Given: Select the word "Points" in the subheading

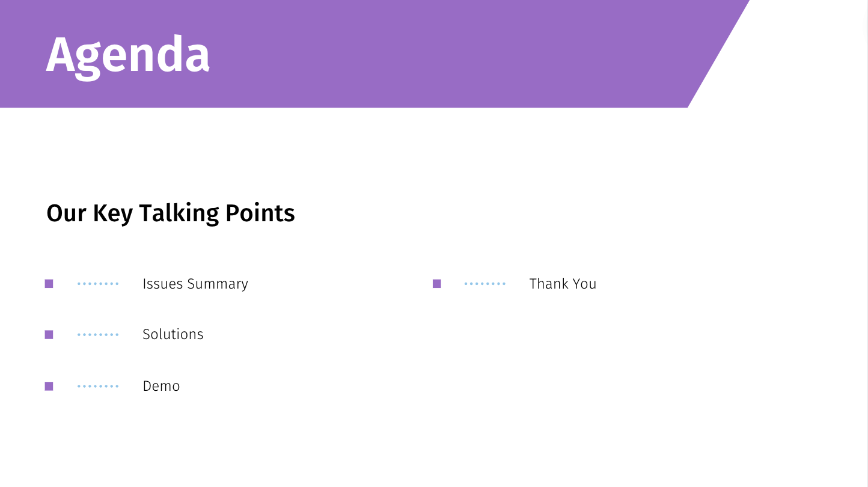Looking at the screenshot, I should (x=260, y=213).
